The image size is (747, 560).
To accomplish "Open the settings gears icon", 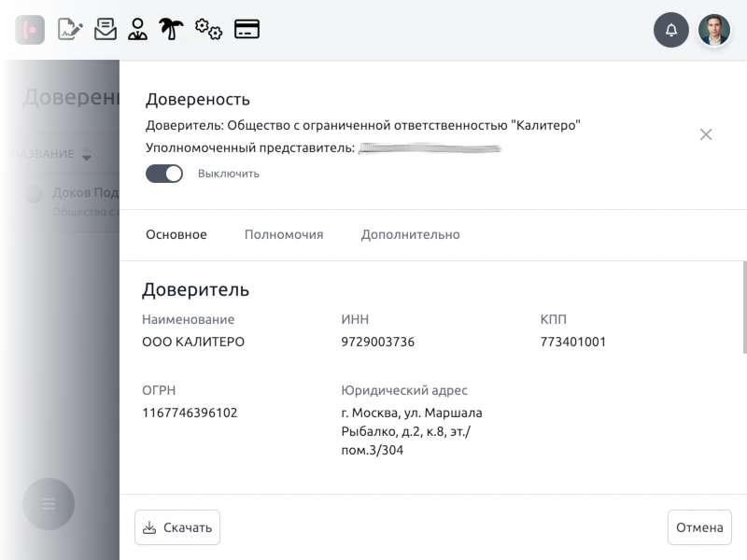I will pos(208,29).
